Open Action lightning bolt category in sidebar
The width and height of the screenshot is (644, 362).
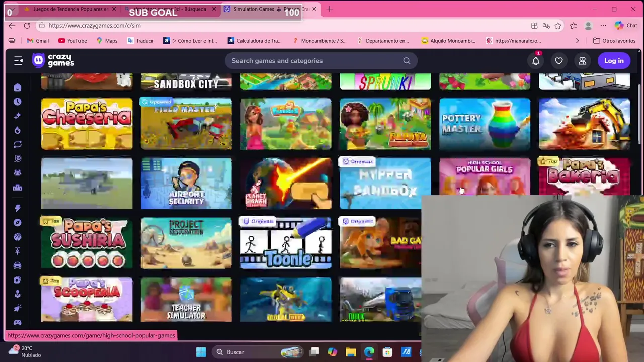coord(18,208)
